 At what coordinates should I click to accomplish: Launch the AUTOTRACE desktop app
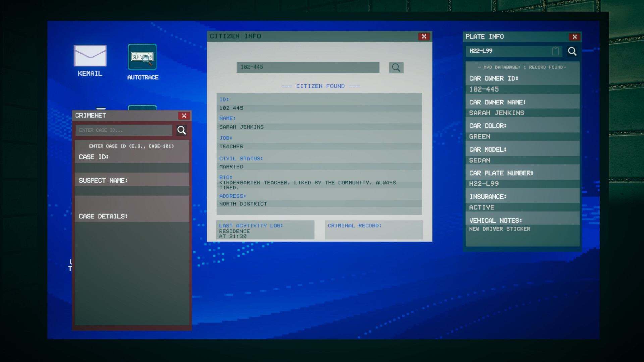tap(142, 57)
